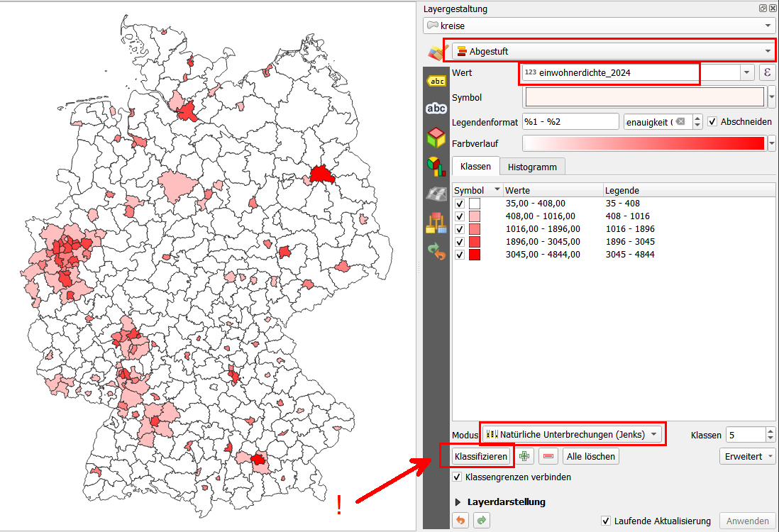Open the layer Transparency/Rendering panel icon
Screen dimensions: 779x532
tap(436, 193)
